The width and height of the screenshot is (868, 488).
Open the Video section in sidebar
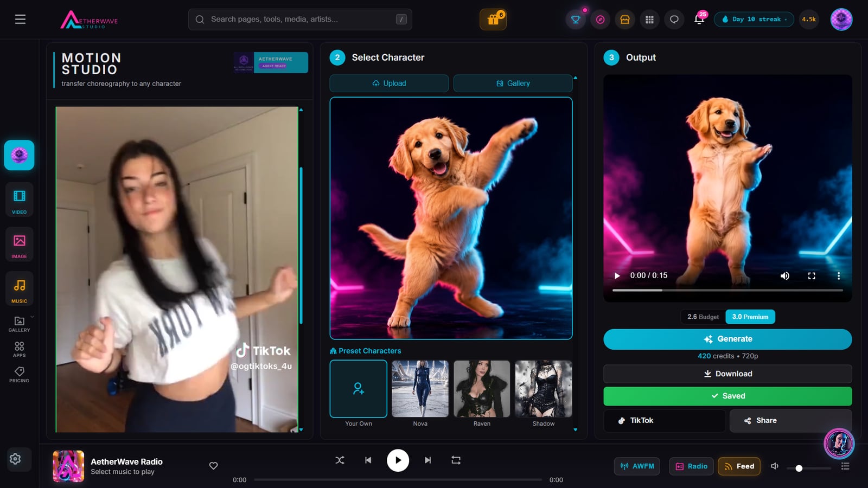point(20,200)
